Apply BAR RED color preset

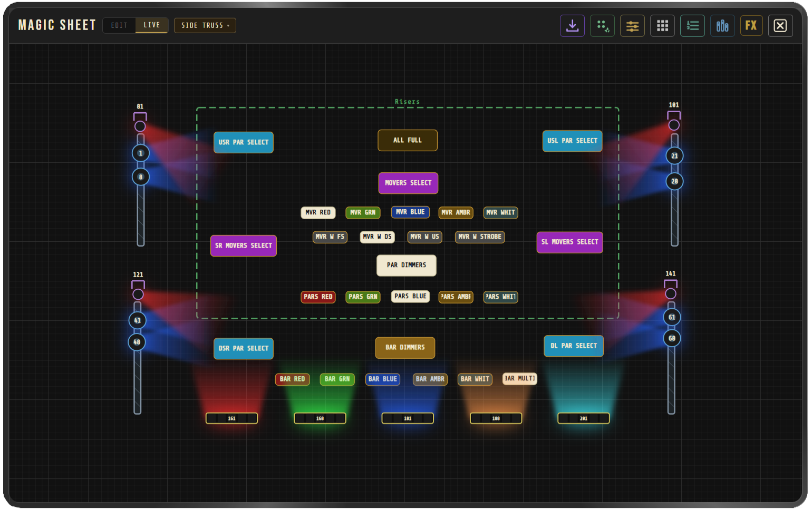point(292,379)
